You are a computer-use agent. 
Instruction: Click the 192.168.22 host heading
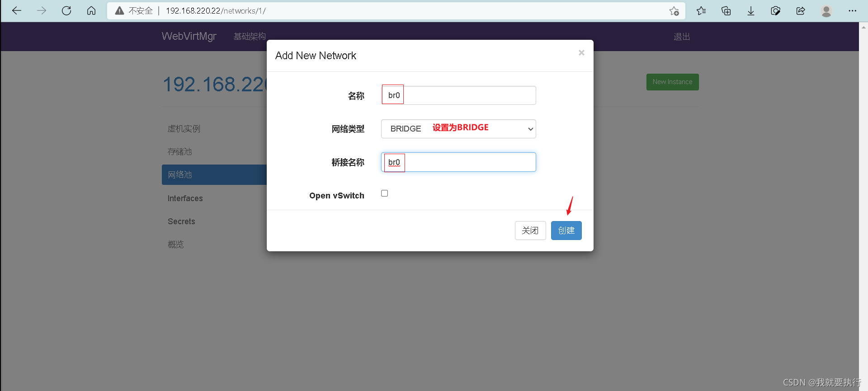click(x=215, y=85)
